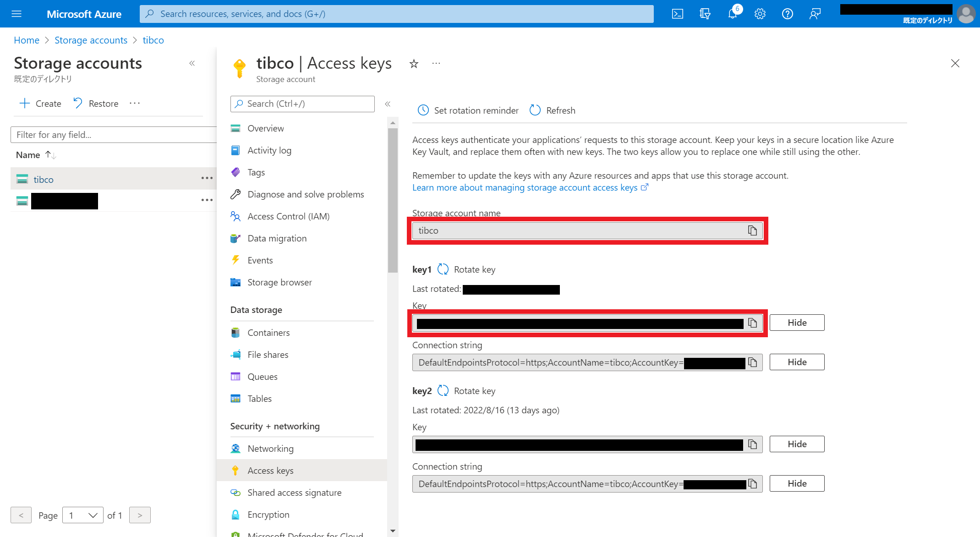This screenshot has height=537, width=980.
Task: Open the page number dropdown
Action: [83, 515]
